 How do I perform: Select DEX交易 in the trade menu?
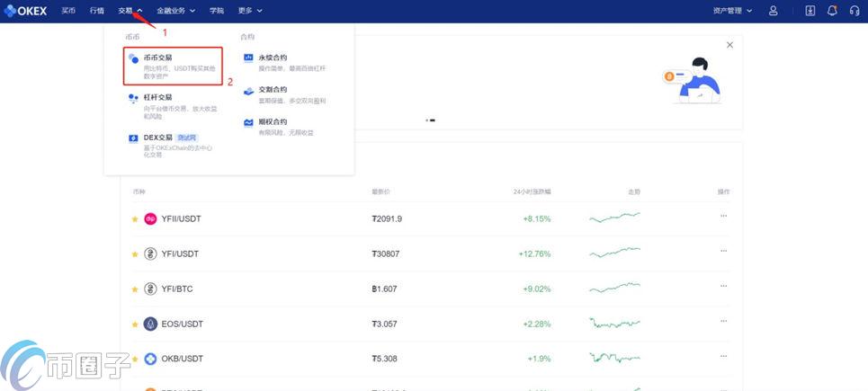point(172,146)
